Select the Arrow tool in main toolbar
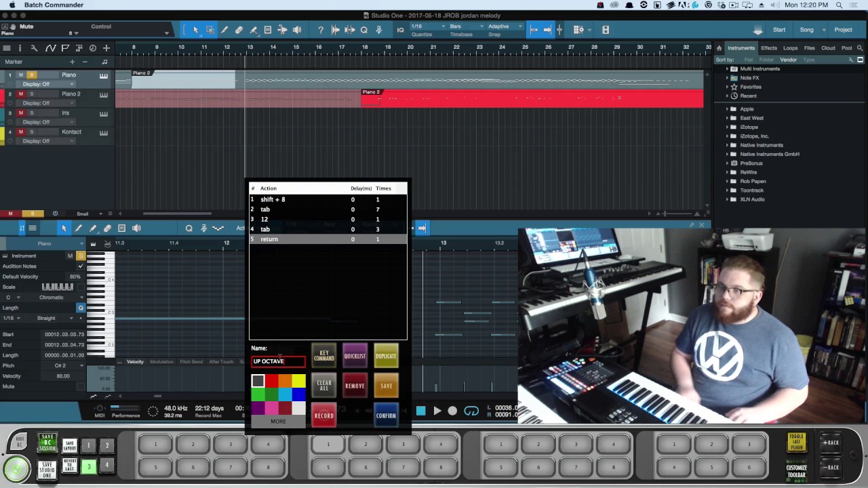Viewport: 868px width, 488px height. point(195,30)
